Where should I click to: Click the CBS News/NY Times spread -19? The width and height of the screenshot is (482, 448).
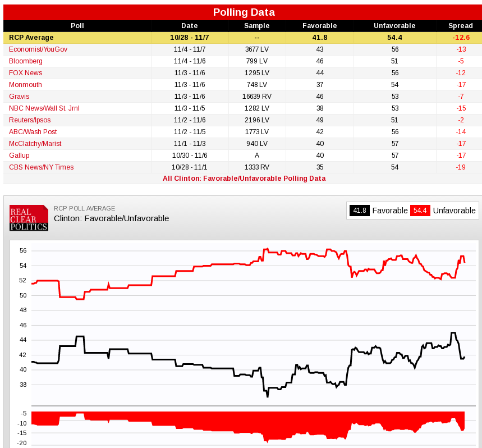[461, 167]
